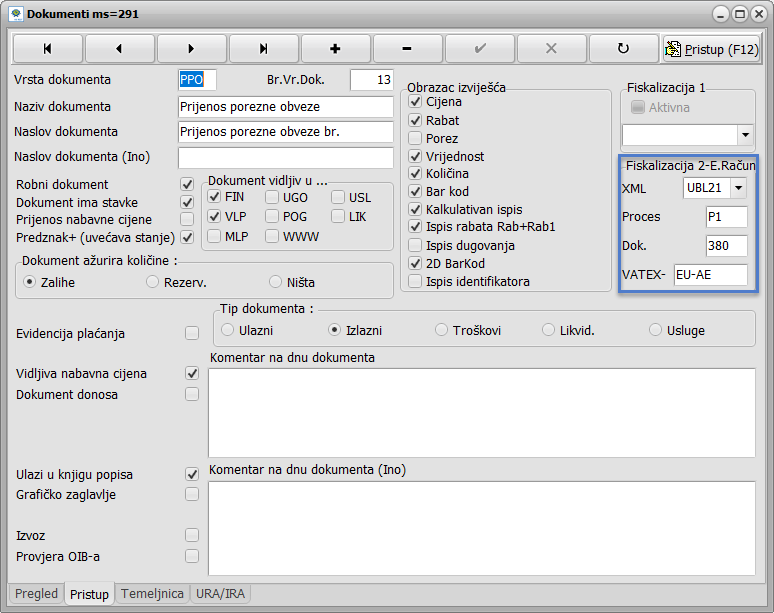Viewport: 774px width, 613px height.
Task: Delete record using minus button
Action: (x=407, y=48)
